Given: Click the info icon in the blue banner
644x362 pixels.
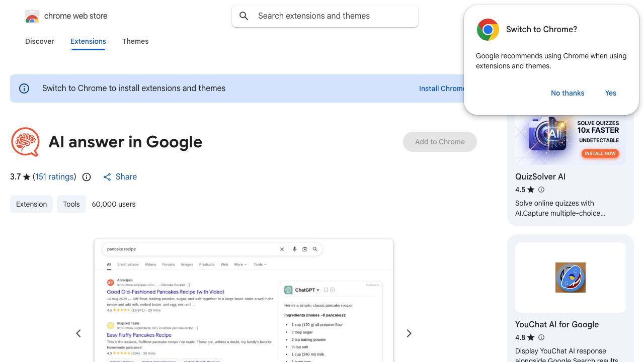Looking at the screenshot, I should [24, 88].
